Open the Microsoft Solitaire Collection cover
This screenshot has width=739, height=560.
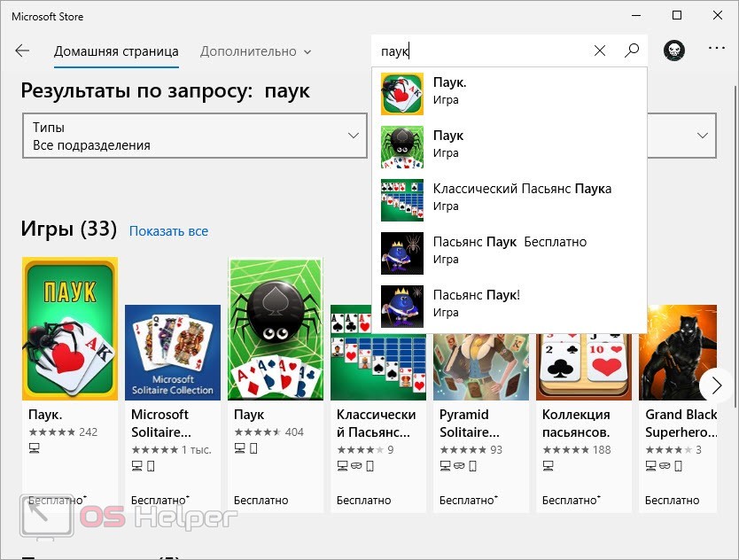pyautogui.click(x=173, y=353)
